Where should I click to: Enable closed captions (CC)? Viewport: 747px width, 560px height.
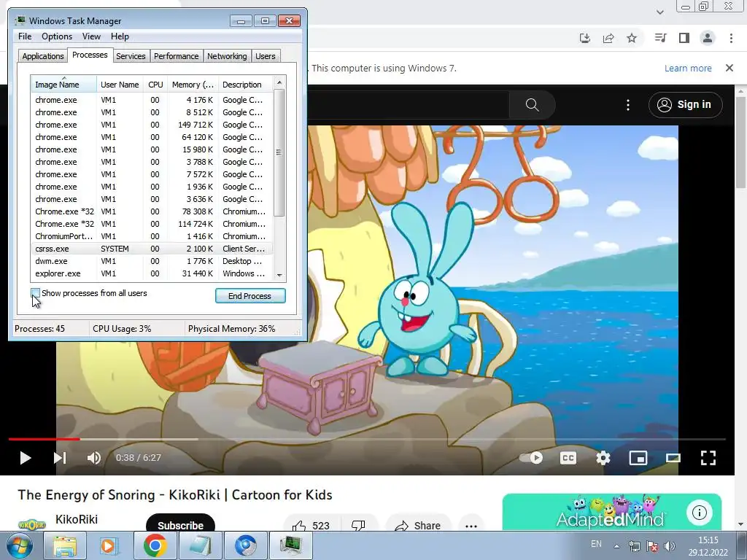[x=568, y=458]
